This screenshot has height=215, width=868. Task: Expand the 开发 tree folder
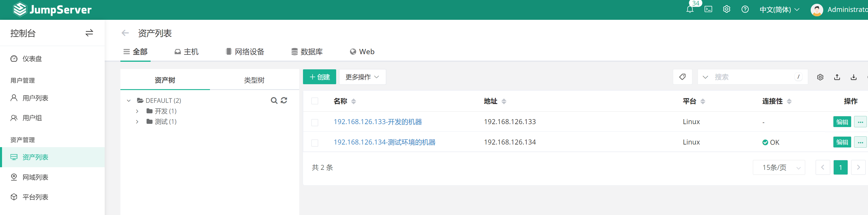click(137, 111)
